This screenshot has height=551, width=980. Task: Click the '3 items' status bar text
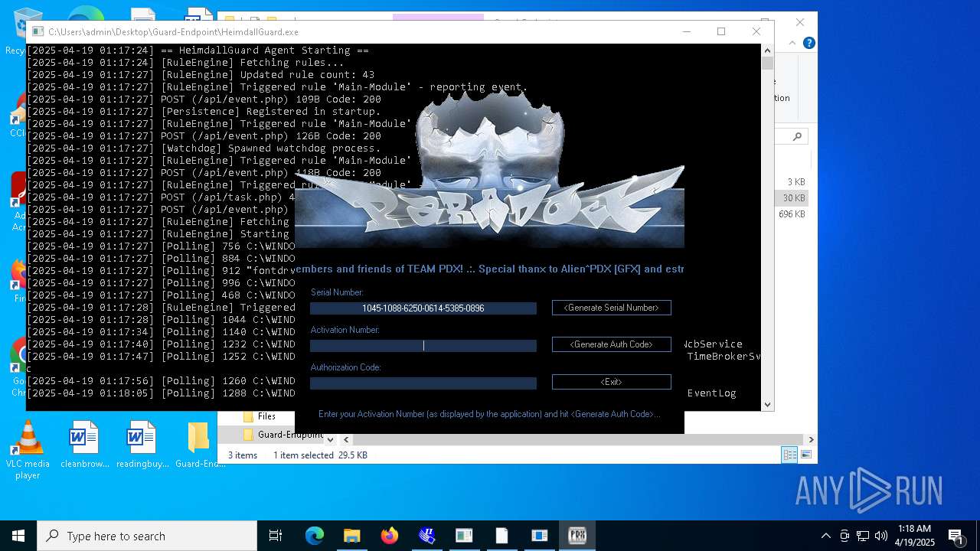pyautogui.click(x=243, y=455)
